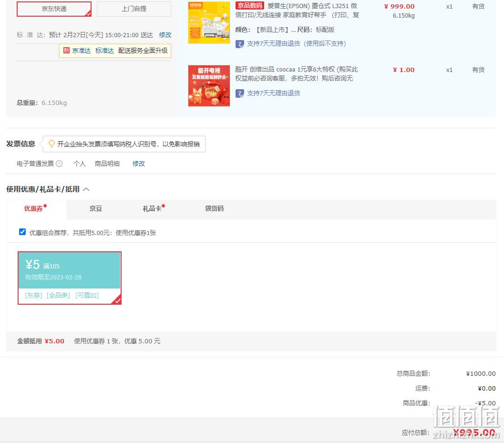Click the 总商品金额 ¥1000.00 value
The width and height of the screenshot is (504, 443).
(x=481, y=373)
